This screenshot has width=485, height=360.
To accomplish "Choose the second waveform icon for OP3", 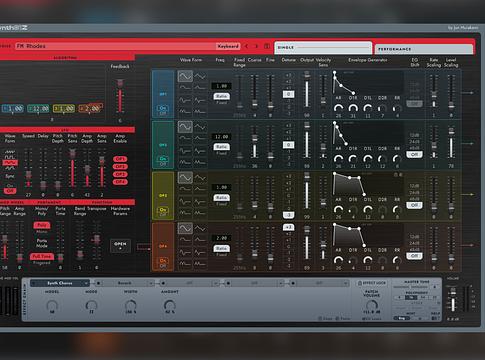I will [x=200, y=178].
